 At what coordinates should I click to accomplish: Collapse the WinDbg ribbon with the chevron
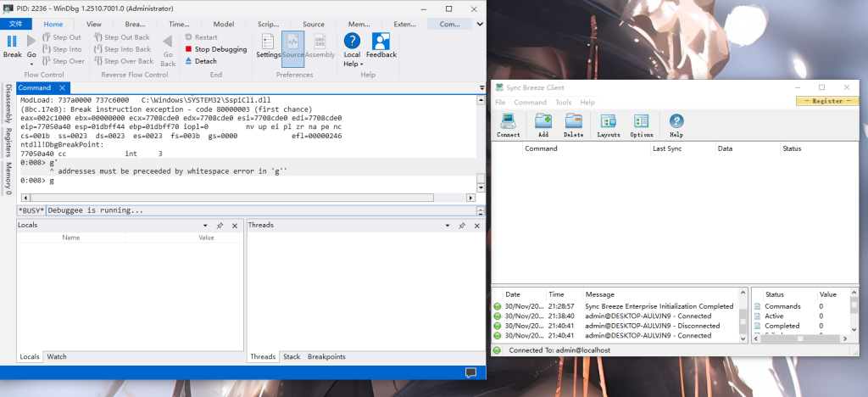[478, 25]
